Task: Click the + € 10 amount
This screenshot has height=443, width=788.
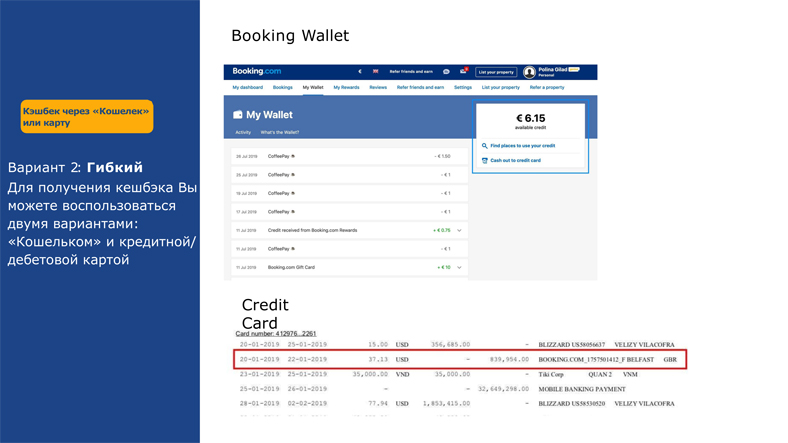Action: [444, 268]
